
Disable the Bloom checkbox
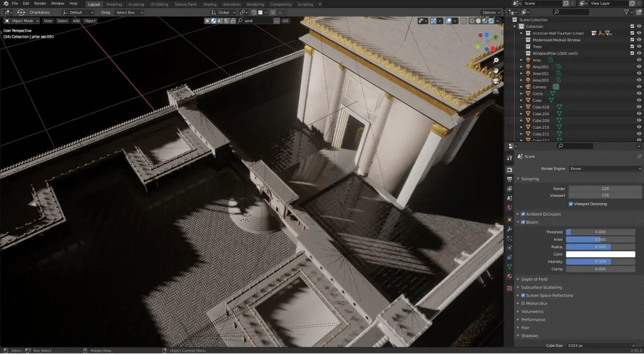point(523,222)
